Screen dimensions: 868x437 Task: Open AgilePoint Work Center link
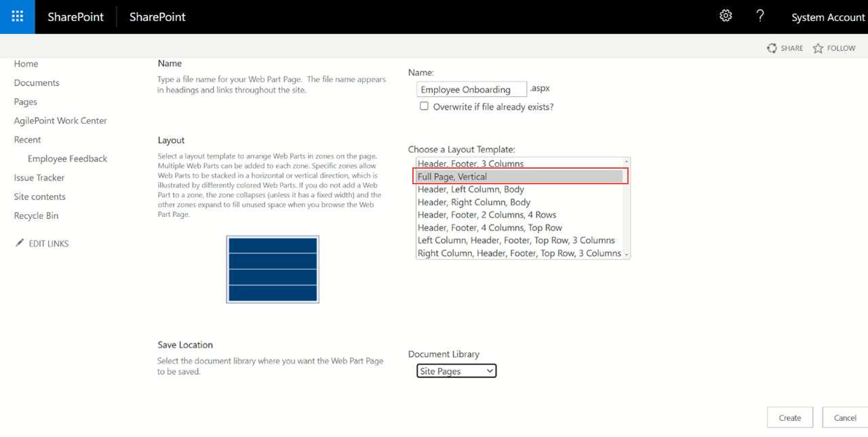tap(60, 121)
